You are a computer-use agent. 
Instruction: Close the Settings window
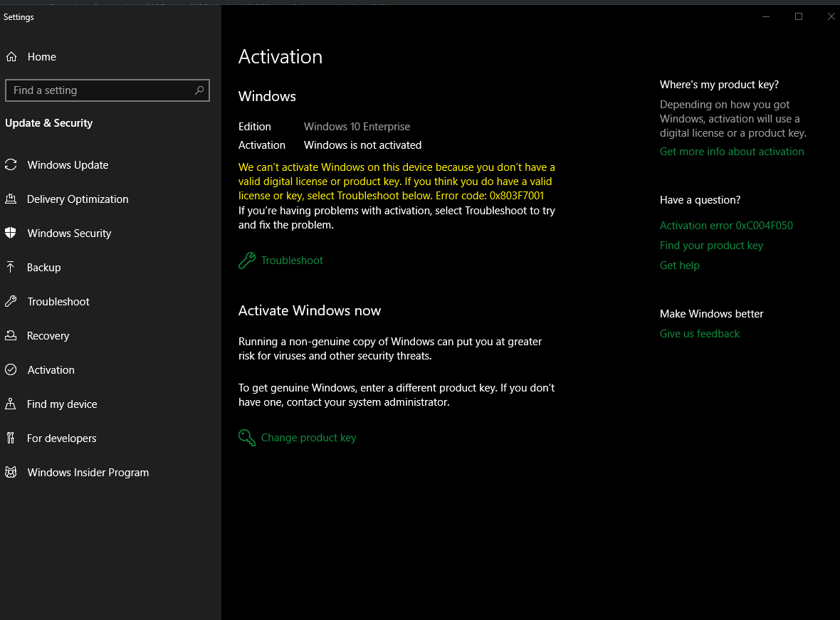(831, 16)
